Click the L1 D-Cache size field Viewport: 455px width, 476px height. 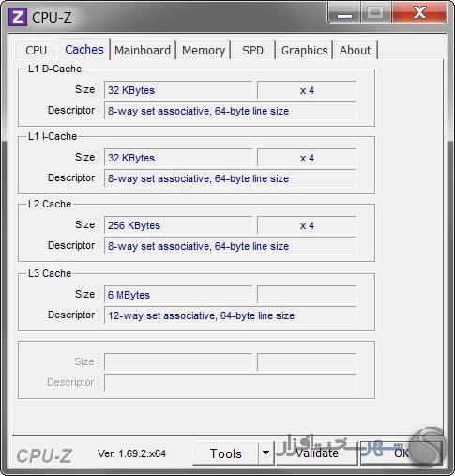point(178,90)
